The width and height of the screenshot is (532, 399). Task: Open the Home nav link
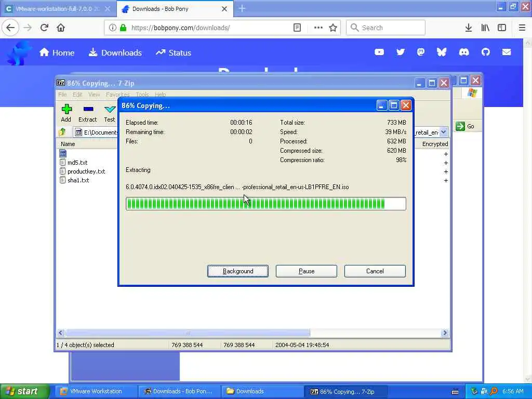click(x=57, y=52)
